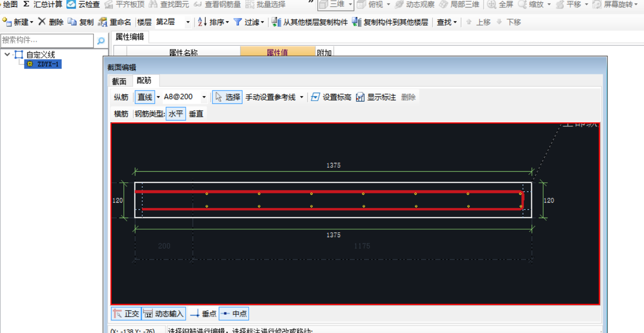Select 水平 rebar type
Screen dimensions: 644x333
coord(176,114)
